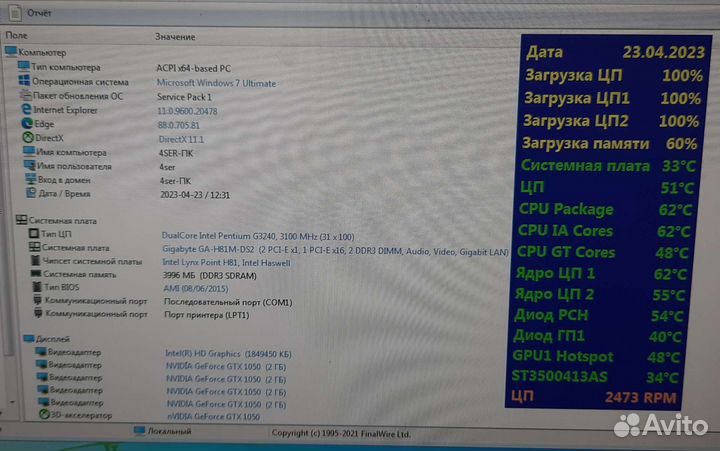Click the Локальный computer icon in status bar
This screenshot has height=451, width=720.
pyautogui.click(x=140, y=432)
